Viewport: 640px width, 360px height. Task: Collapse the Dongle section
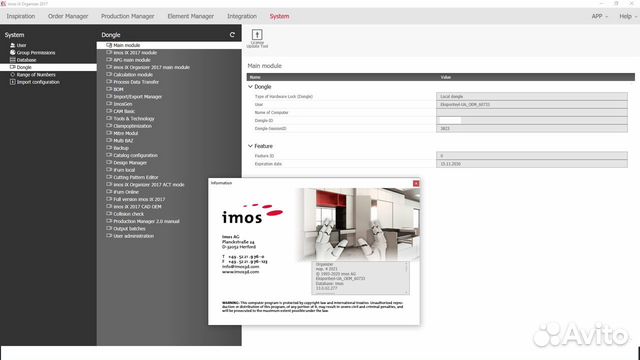(x=250, y=87)
